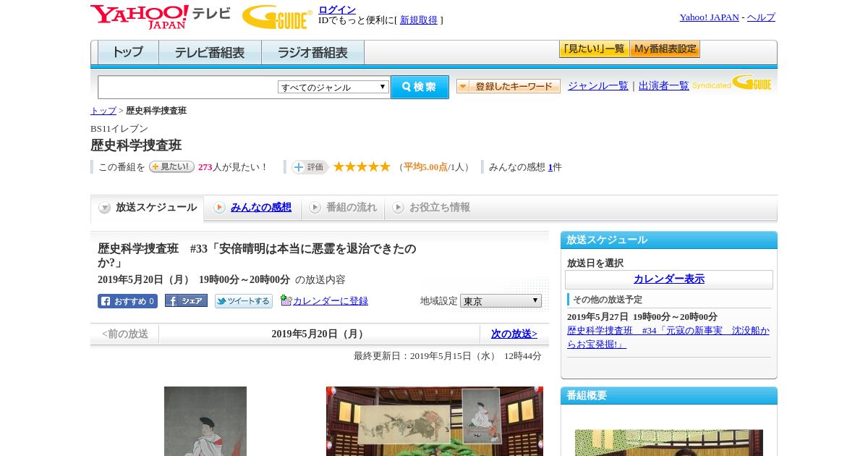This screenshot has width=868, height=456.
Task: Click the ログイン link
Action: point(337,9)
